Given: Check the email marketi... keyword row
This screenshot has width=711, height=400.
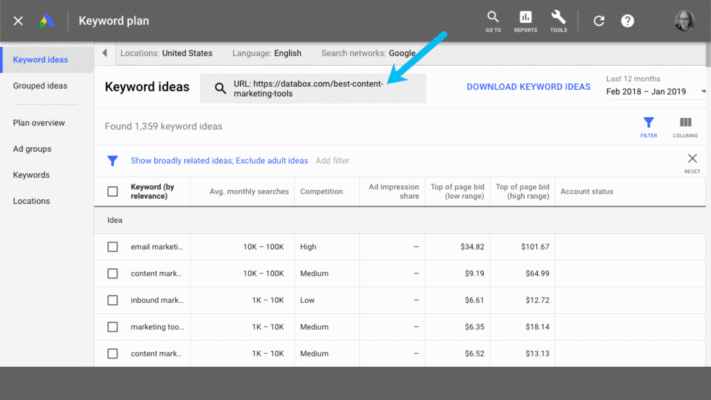Looking at the screenshot, I should (x=112, y=247).
